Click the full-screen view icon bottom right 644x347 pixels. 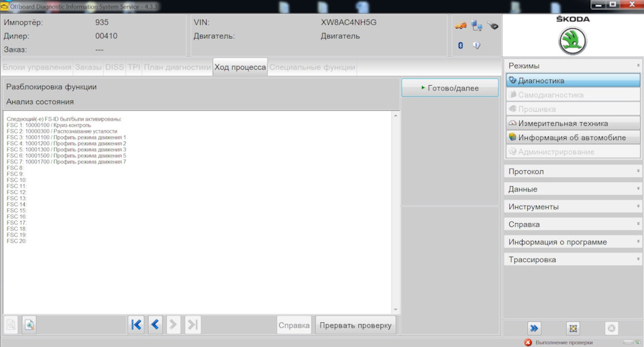point(573,328)
